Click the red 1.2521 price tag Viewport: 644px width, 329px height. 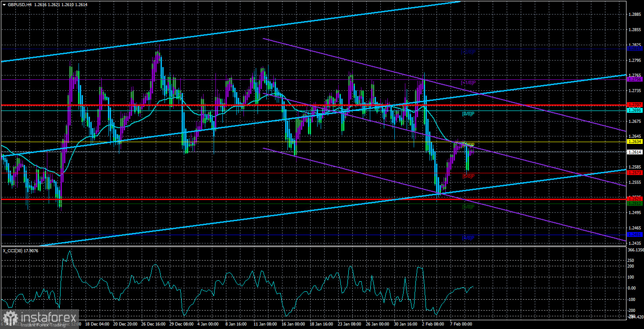click(x=635, y=199)
